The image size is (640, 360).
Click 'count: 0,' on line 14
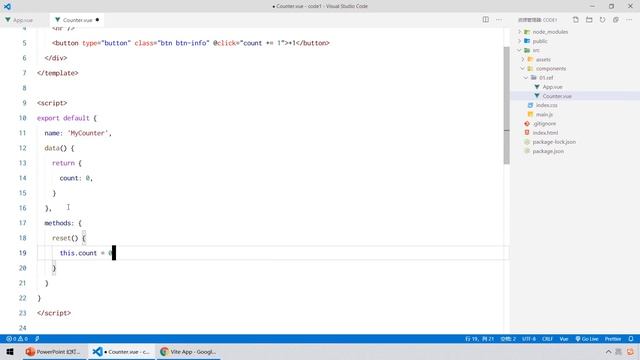76,178
